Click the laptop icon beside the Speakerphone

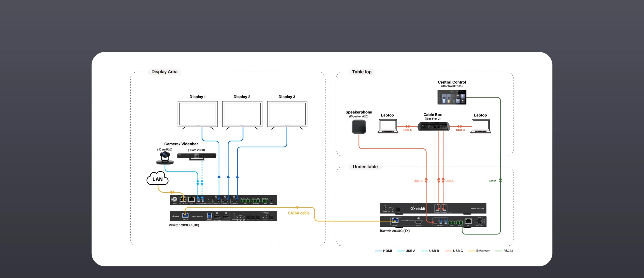388,126
